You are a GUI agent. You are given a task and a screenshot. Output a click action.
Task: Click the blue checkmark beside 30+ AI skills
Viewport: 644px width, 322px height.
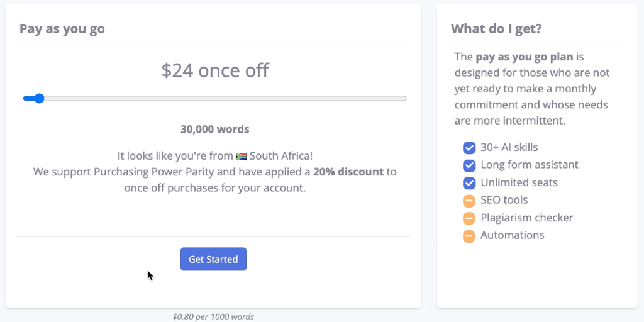[469, 148]
